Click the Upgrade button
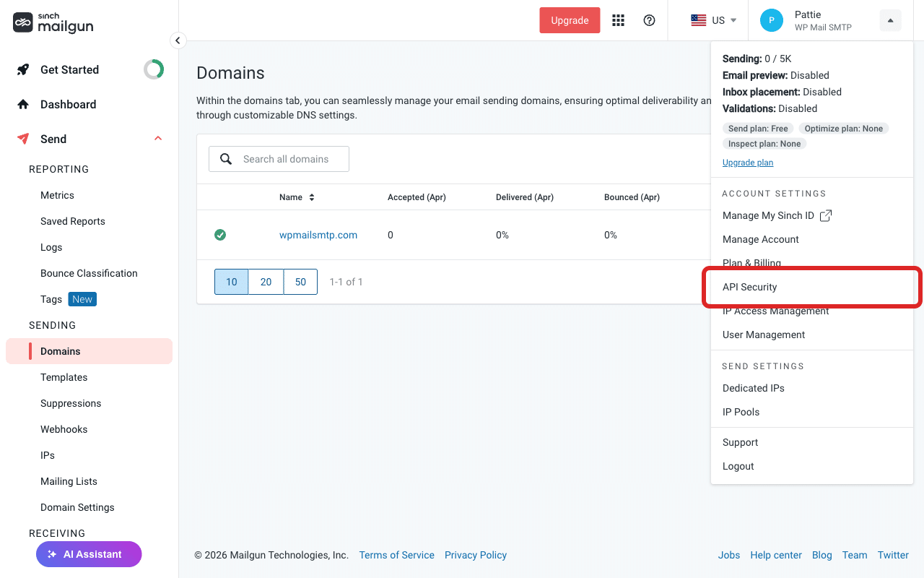The image size is (924, 578). [x=570, y=20]
